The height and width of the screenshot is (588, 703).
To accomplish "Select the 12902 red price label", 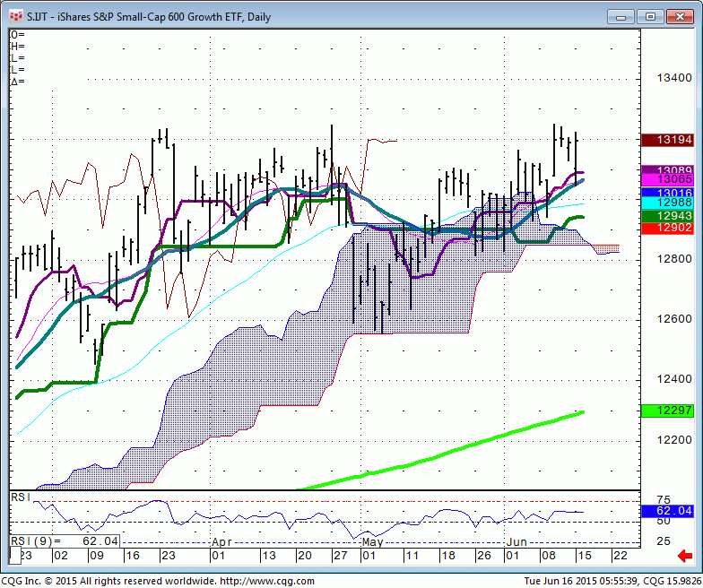I will point(667,228).
